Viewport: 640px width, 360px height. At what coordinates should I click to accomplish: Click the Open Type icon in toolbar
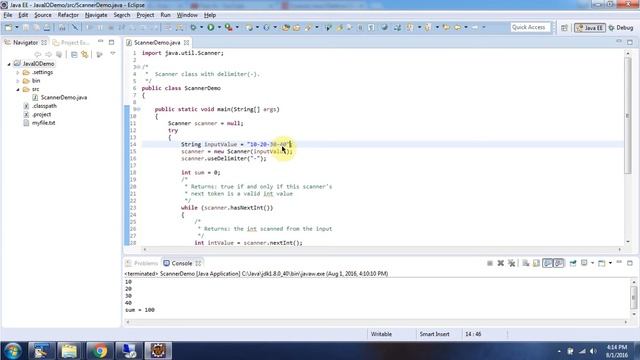coord(286,27)
